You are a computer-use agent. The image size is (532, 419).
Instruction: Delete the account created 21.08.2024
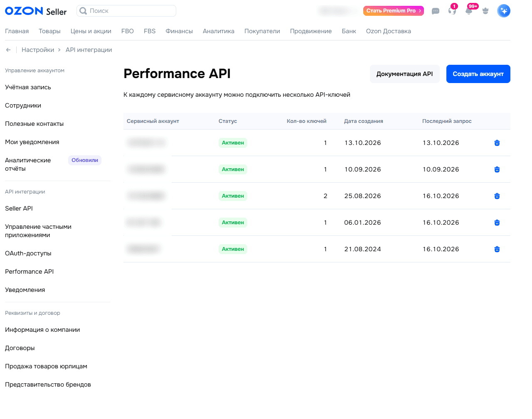(497, 249)
